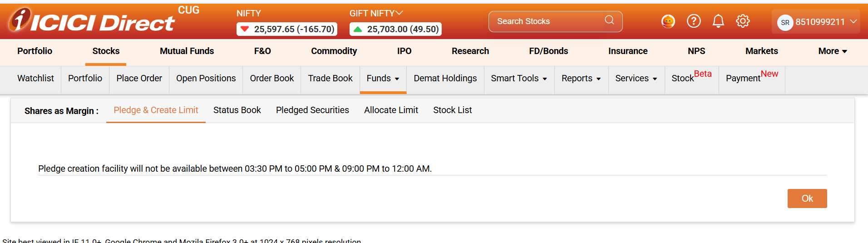The height and width of the screenshot is (243, 868).
Task: Open the Status Book tab
Action: [x=237, y=110]
